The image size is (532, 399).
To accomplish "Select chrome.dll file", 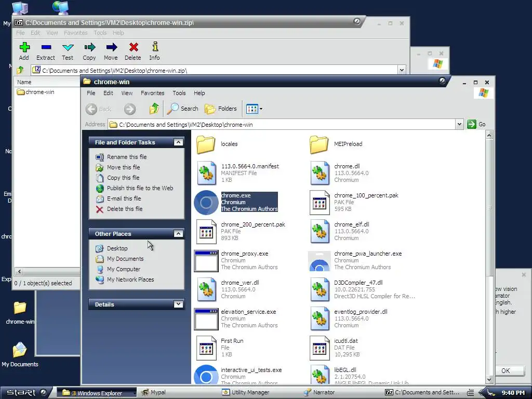I will click(339, 173).
